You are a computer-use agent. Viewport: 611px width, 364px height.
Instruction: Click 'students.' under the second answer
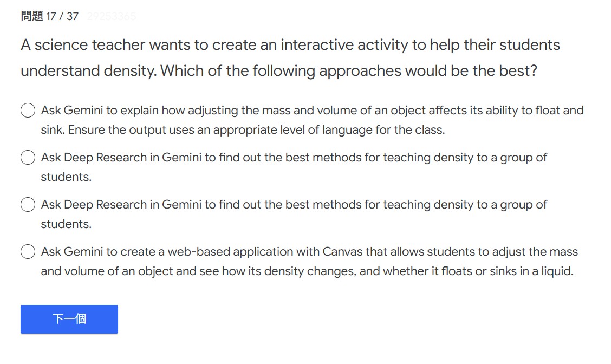tap(66, 177)
